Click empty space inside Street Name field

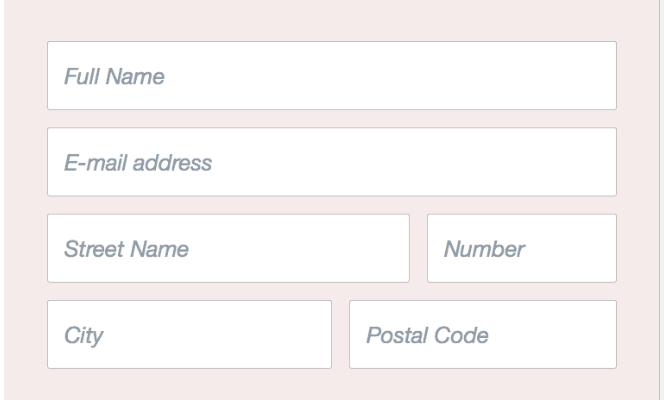tap(320, 248)
